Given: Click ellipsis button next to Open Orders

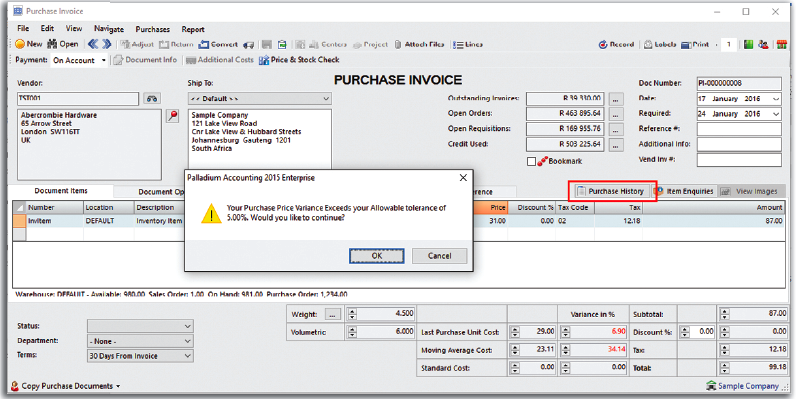Looking at the screenshot, I should pos(615,114).
